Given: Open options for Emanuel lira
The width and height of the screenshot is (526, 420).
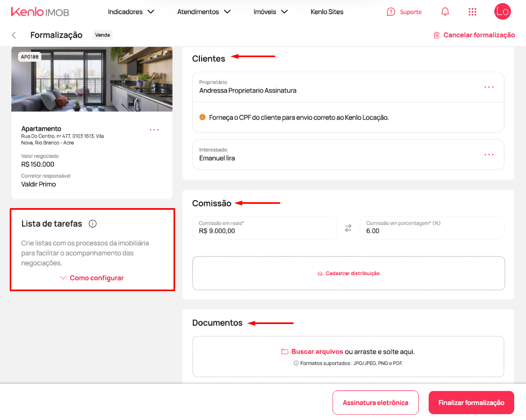Looking at the screenshot, I should point(489,155).
